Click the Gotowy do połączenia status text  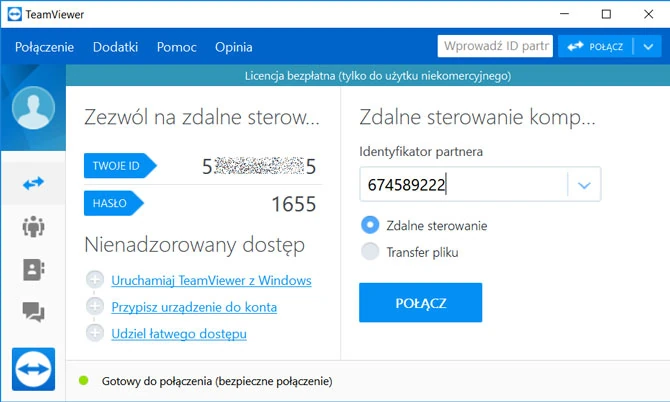click(217, 381)
